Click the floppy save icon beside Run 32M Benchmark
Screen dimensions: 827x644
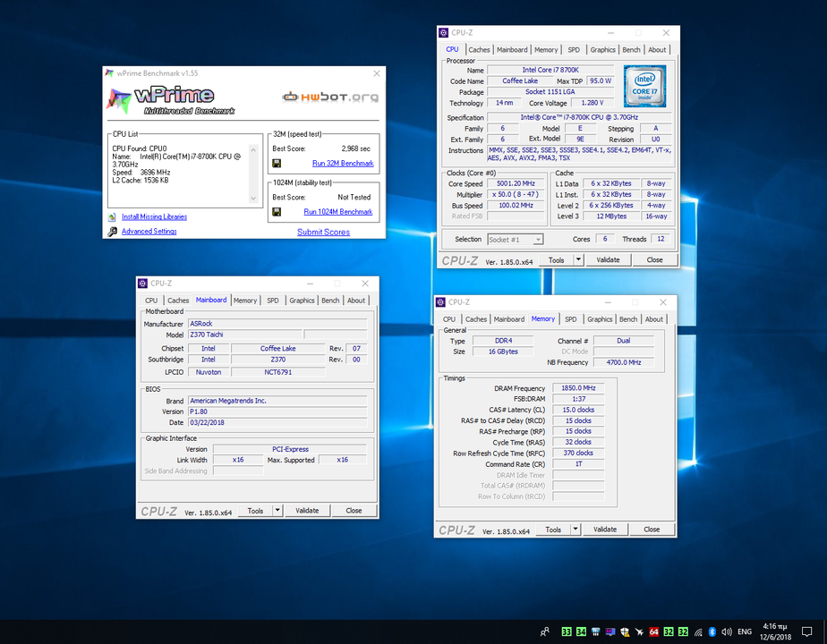277,164
